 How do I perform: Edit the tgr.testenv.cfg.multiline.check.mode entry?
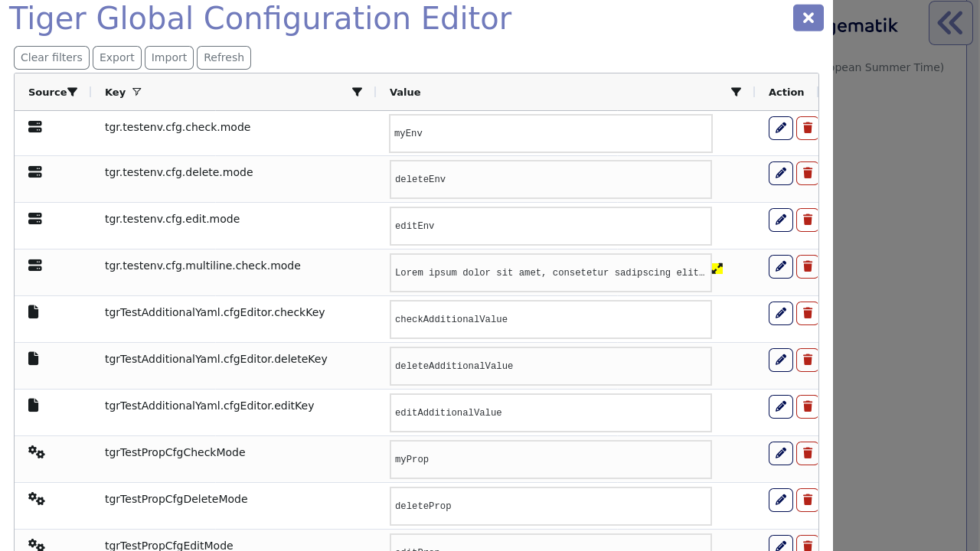[781, 266]
